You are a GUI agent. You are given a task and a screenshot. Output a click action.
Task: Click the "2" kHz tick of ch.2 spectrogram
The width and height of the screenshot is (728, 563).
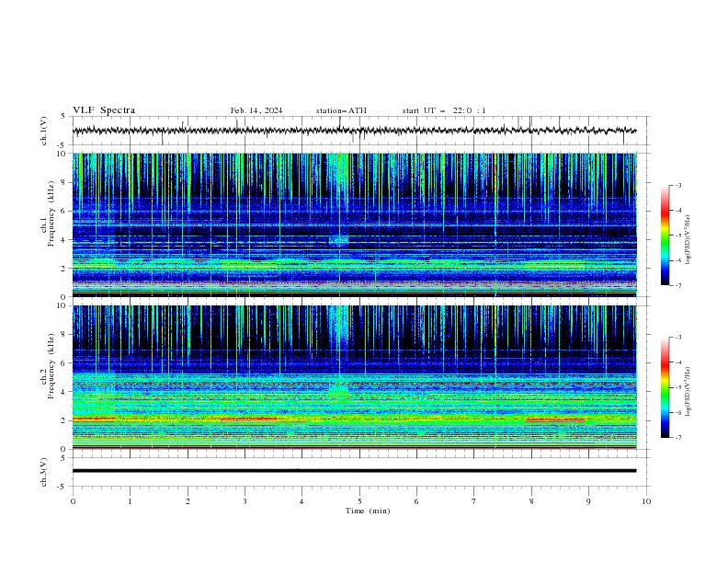[63, 420]
